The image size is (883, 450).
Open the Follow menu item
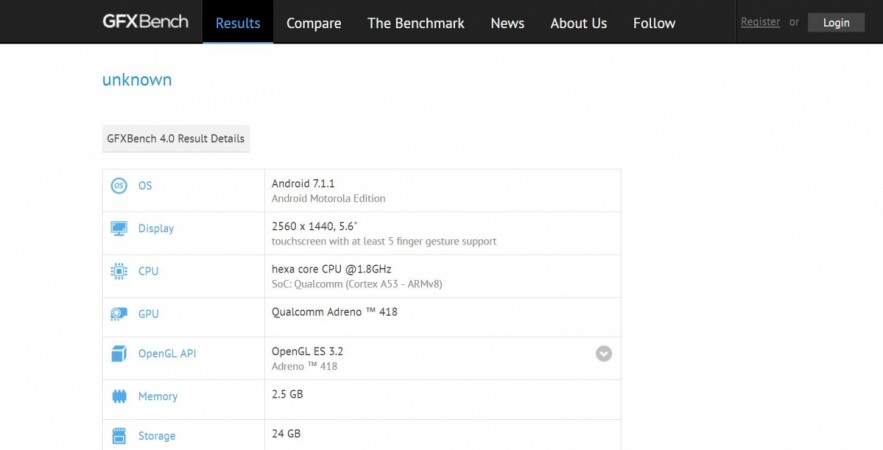[654, 23]
